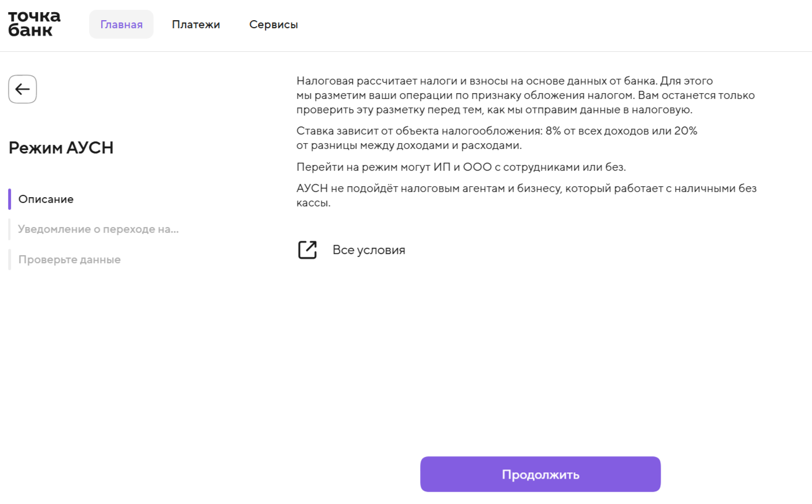The width and height of the screenshot is (812, 504).
Task: Click the line Перейти на режим могут ИП
Action: tap(461, 167)
